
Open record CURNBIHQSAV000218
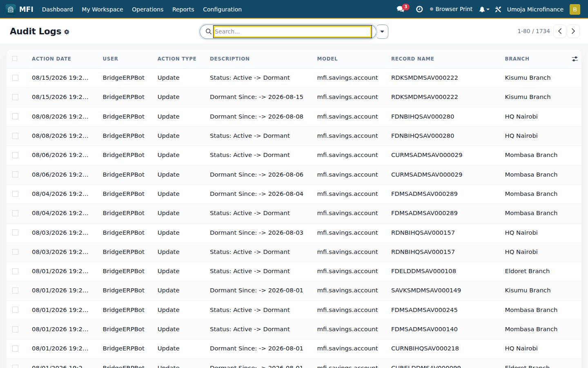point(425,348)
